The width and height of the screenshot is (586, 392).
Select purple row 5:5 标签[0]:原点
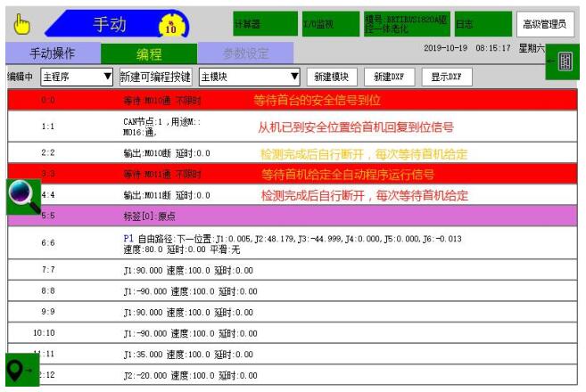293,216
